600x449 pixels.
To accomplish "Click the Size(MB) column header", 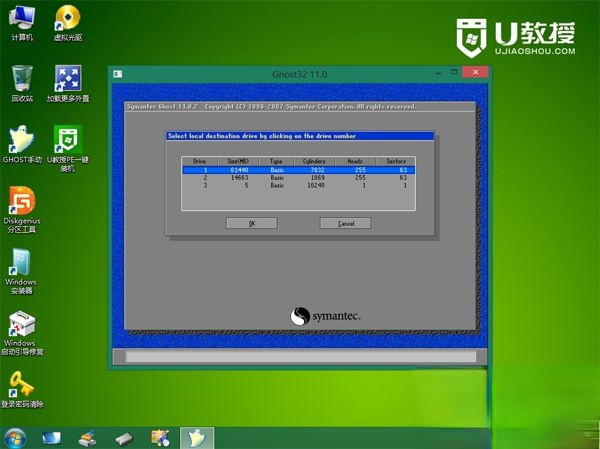I will (238, 161).
